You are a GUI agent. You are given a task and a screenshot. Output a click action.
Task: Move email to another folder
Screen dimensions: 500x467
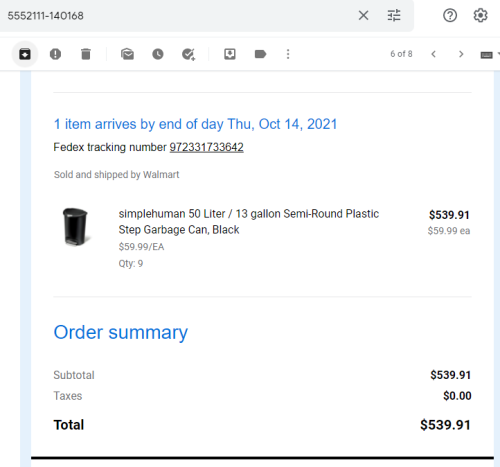pos(230,54)
